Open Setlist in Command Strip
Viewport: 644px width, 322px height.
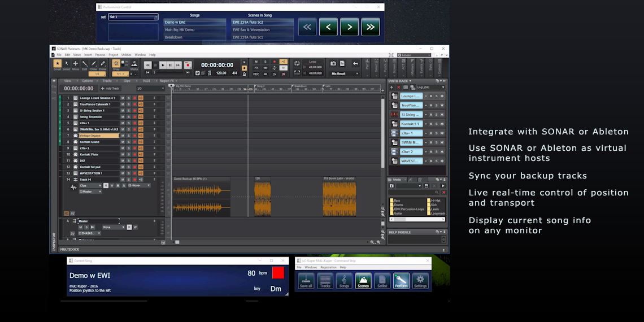(382, 281)
